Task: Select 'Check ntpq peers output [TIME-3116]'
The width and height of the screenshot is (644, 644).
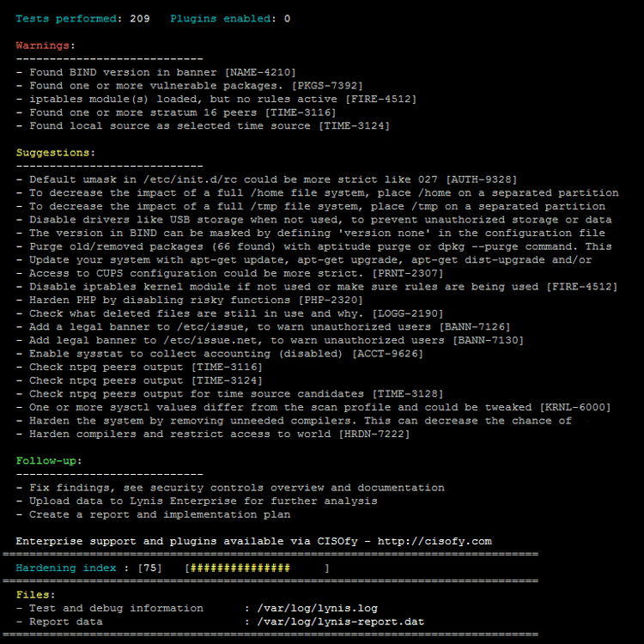Action: [139, 368]
